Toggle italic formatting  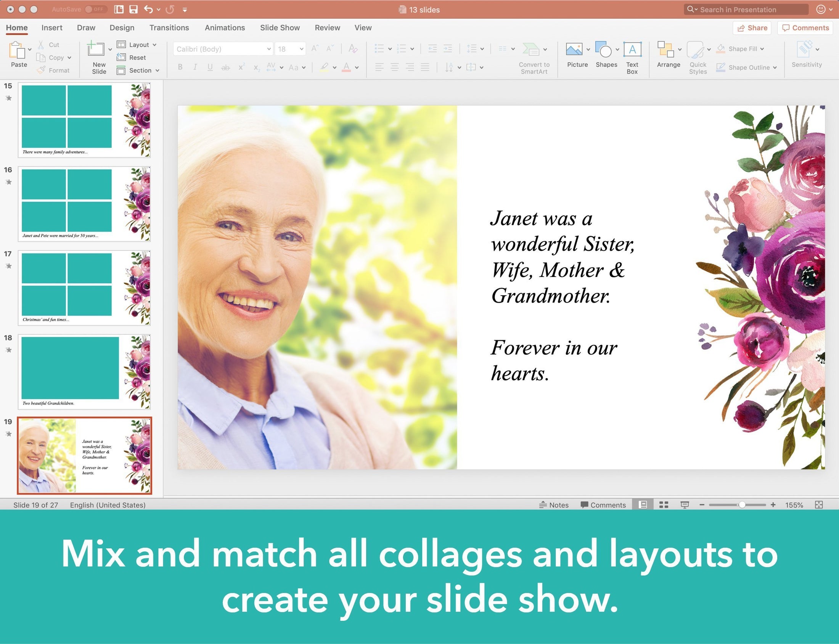pos(195,67)
